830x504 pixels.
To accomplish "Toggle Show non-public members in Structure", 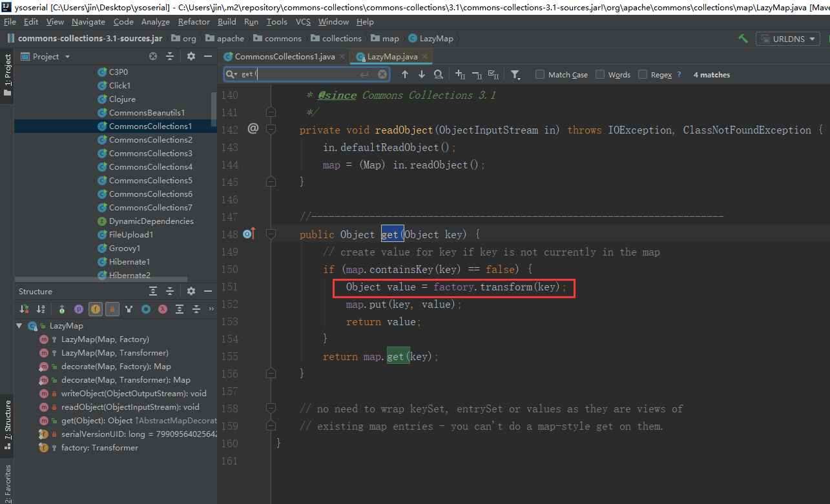I will pos(112,309).
